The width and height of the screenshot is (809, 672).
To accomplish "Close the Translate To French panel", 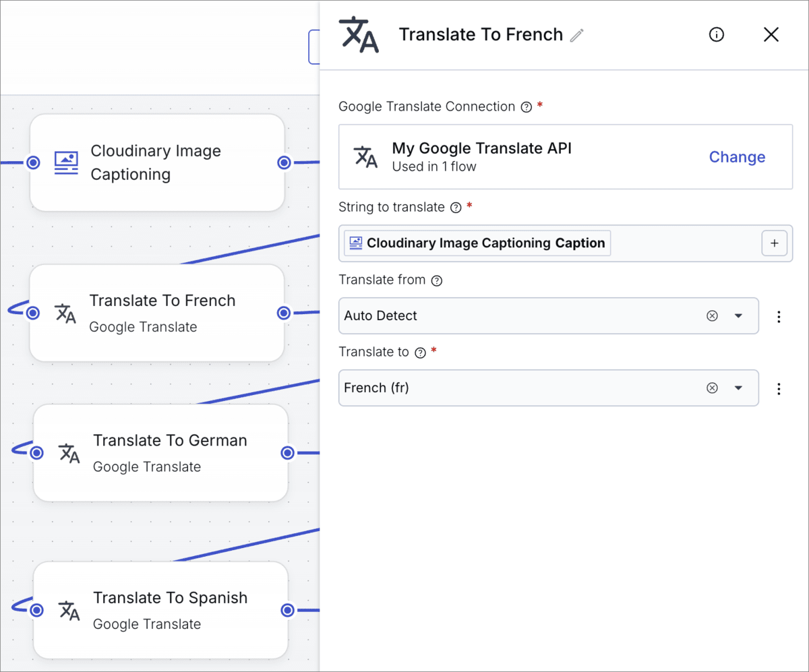I will (x=771, y=34).
